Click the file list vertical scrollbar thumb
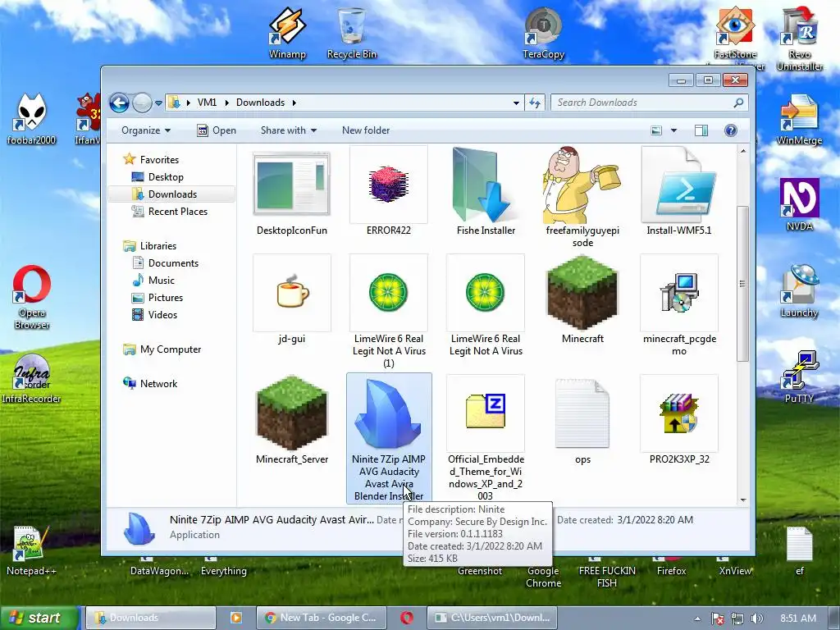Viewport: 840px width, 630px height. pos(742,283)
